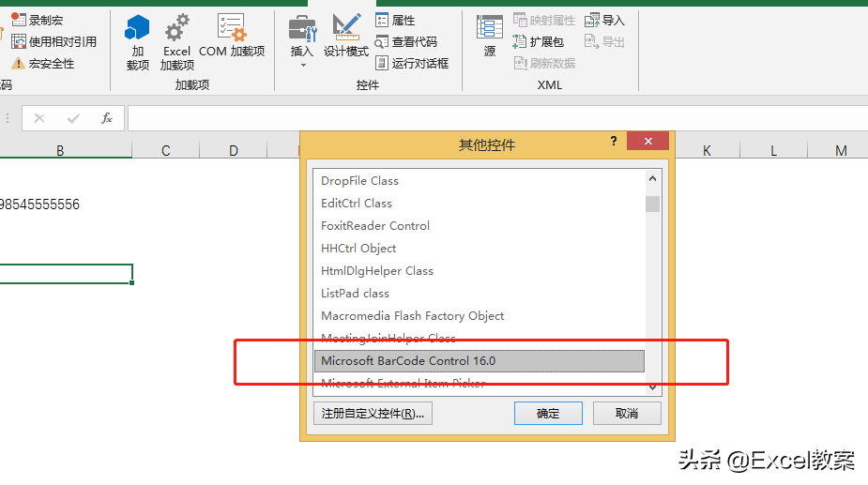Screen dimensions: 868x485
Task: Click the Record Macro (录制宏) icon
Action: pyautogui.click(x=19, y=20)
